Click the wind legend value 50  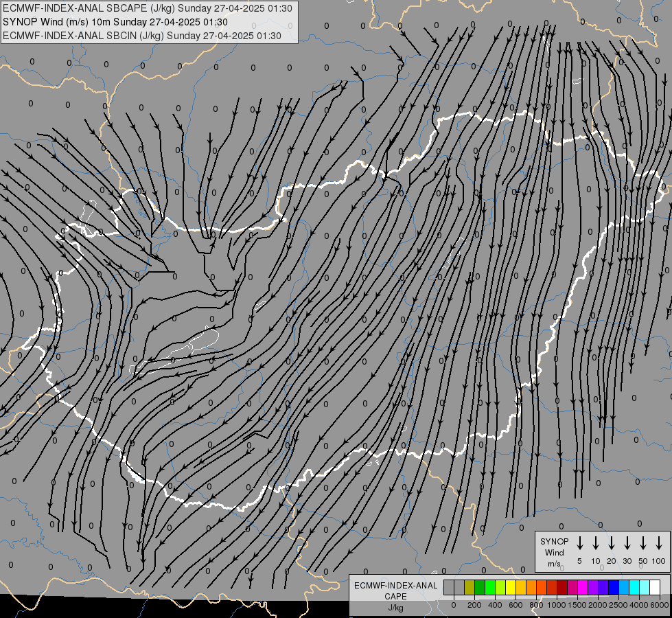[643, 561]
